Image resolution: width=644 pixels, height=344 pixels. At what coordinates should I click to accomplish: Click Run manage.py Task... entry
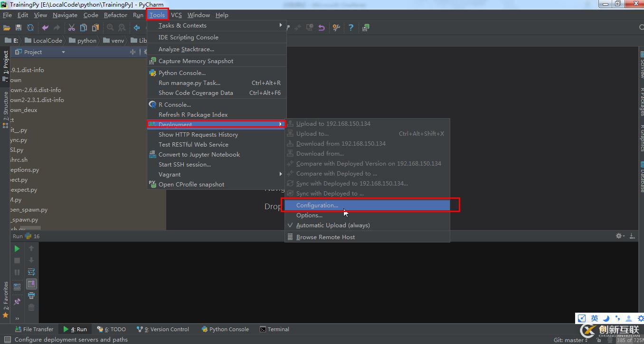217,83
